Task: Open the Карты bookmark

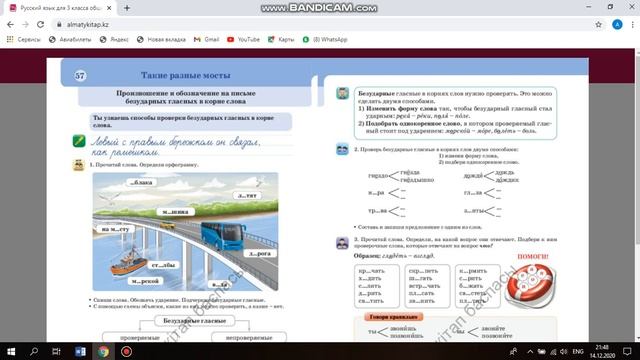Action: pos(281,40)
